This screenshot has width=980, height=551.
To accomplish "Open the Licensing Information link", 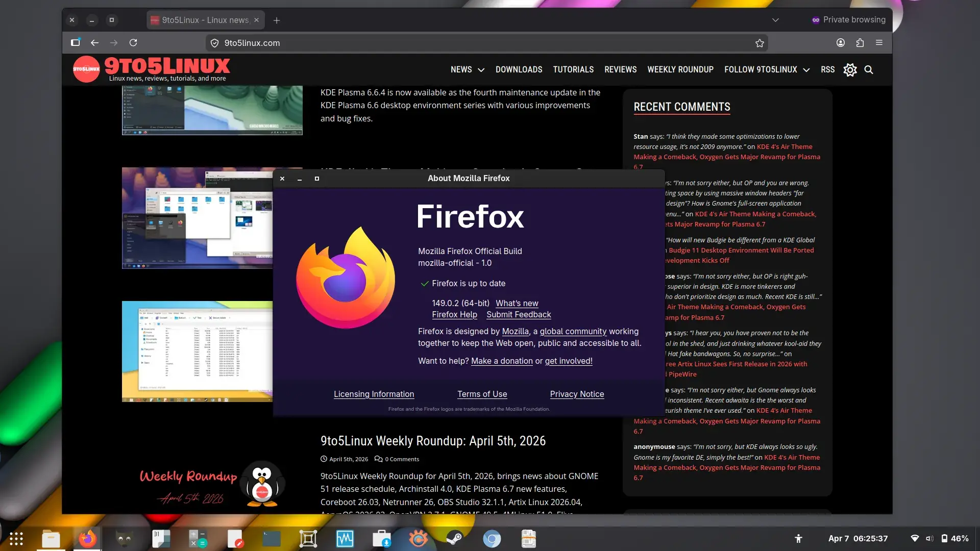I will [374, 394].
